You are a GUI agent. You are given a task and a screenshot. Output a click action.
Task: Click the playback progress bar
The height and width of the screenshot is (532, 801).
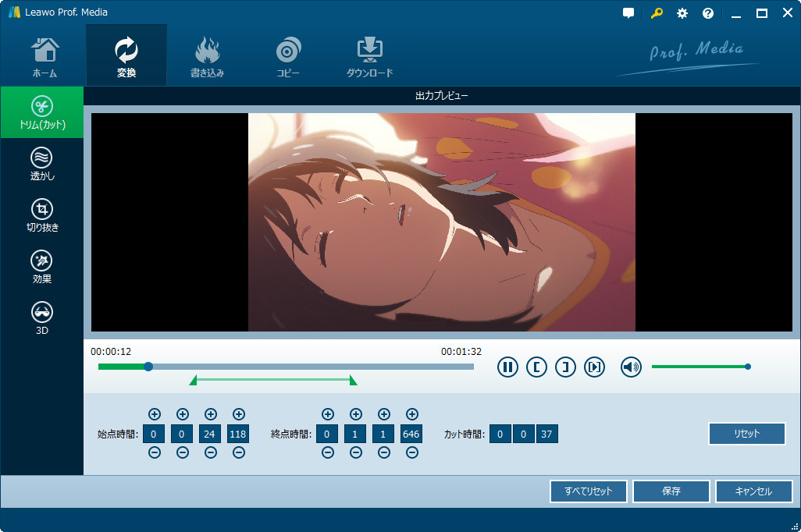tap(286, 367)
